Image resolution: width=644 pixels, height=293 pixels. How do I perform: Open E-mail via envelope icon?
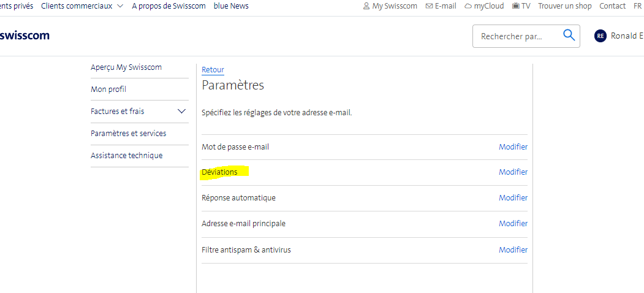(x=429, y=6)
